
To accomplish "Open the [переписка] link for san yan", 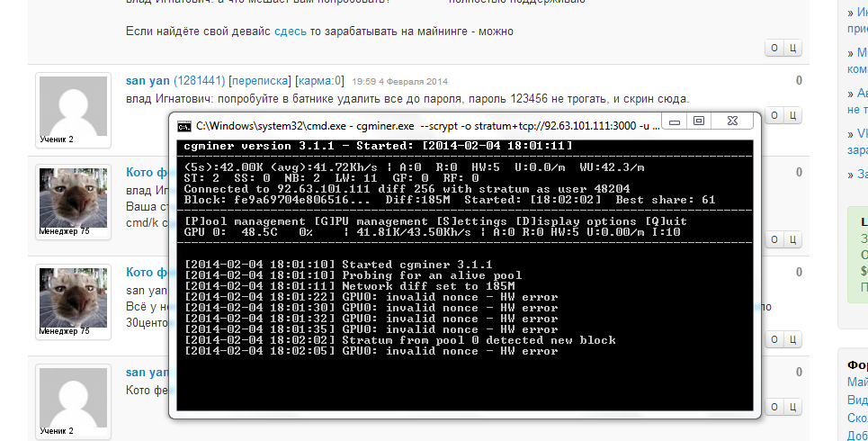I will (x=260, y=81).
